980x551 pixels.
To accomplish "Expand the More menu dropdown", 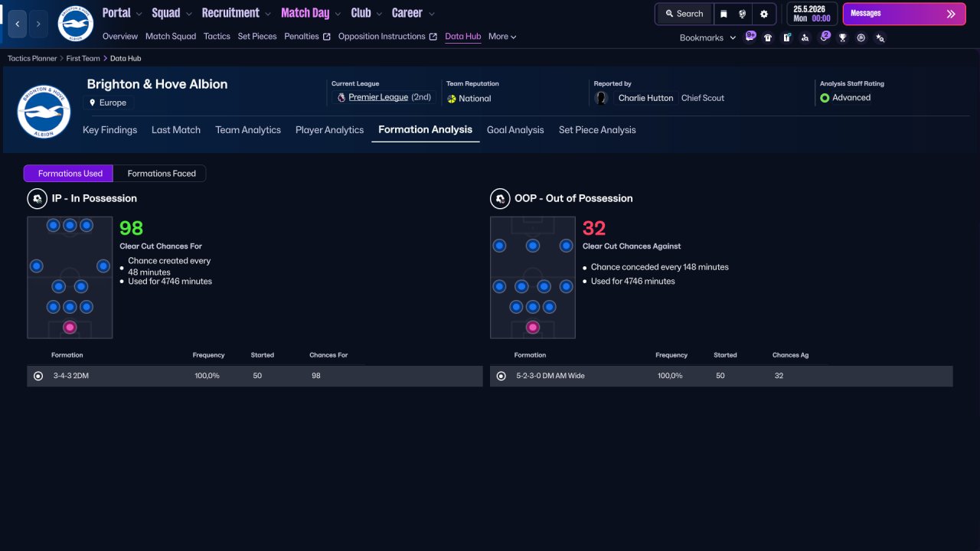I will 502,37.
